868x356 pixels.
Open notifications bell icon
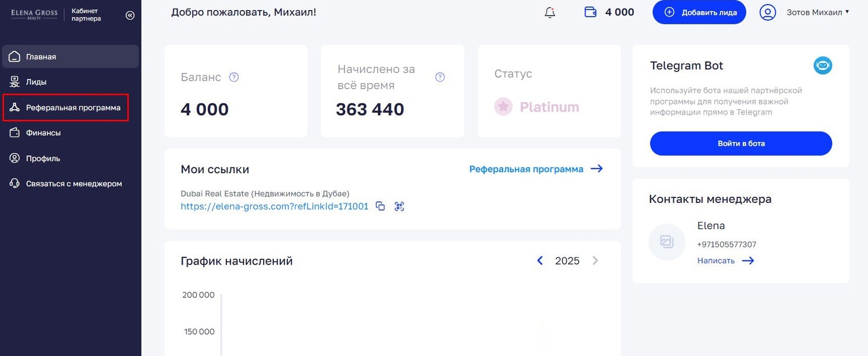[x=550, y=12]
